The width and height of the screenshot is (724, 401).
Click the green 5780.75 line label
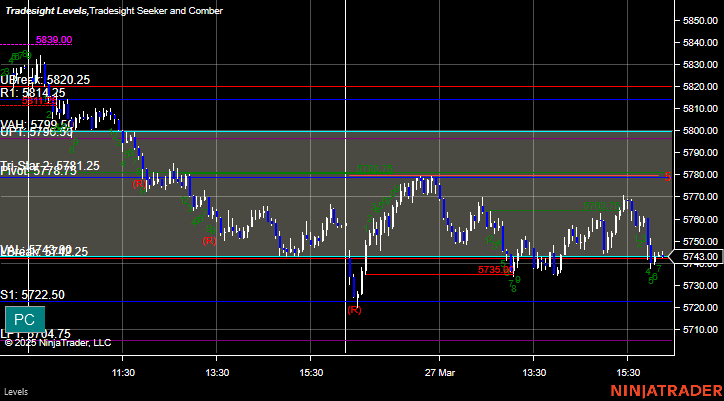(375, 169)
